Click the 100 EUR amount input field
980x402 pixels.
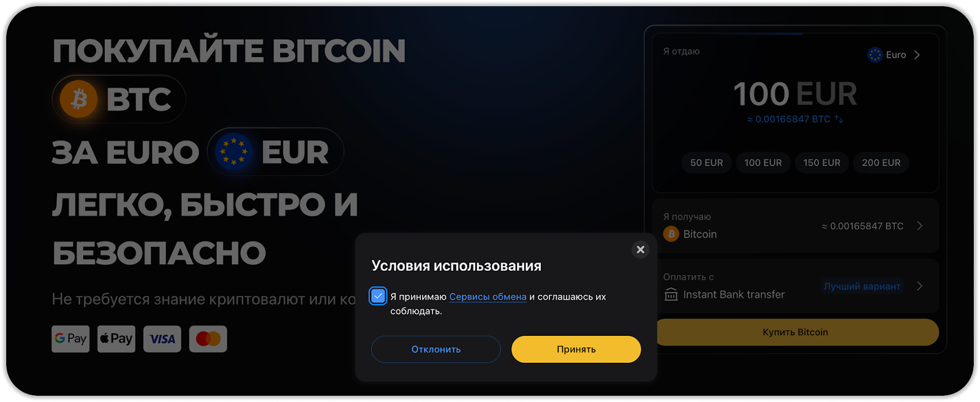point(795,94)
